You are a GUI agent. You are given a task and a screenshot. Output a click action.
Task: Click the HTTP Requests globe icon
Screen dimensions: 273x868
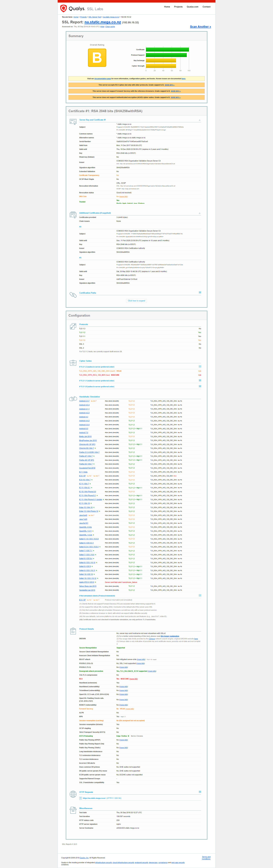(73, 794)
